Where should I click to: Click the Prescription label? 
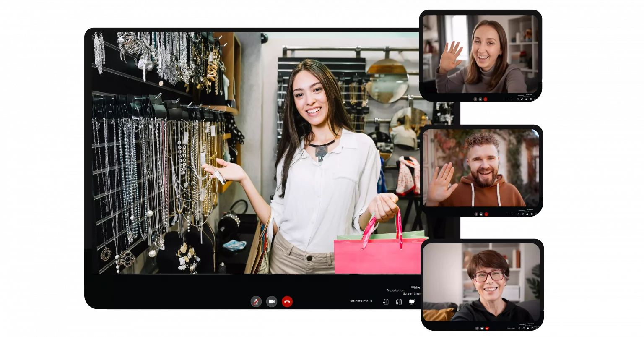[x=395, y=290]
